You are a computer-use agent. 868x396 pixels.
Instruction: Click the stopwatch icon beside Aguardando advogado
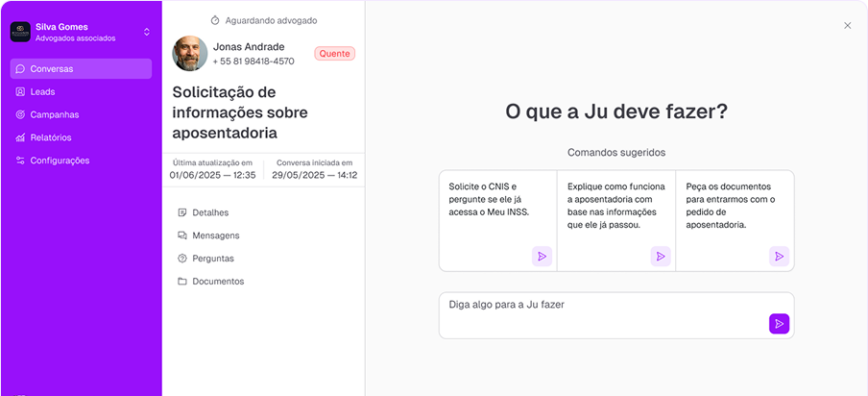[x=215, y=20]
